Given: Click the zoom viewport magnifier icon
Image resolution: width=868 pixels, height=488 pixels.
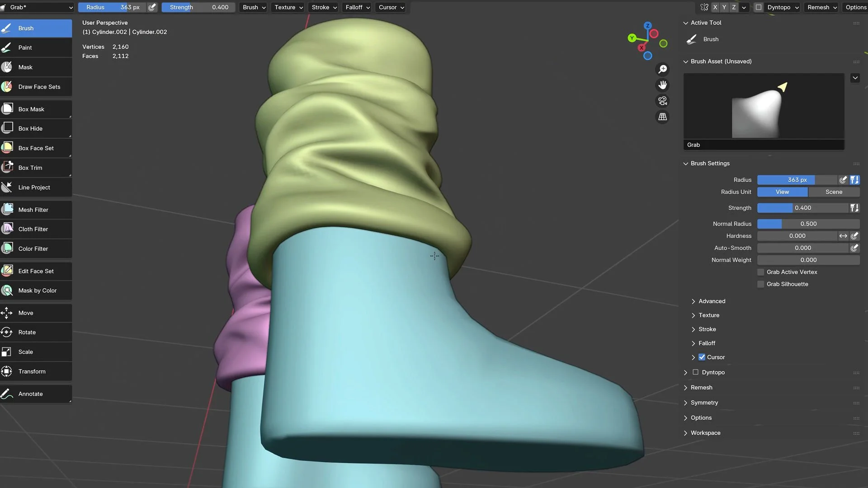Looking at the screenshot, I should [663, 69].
